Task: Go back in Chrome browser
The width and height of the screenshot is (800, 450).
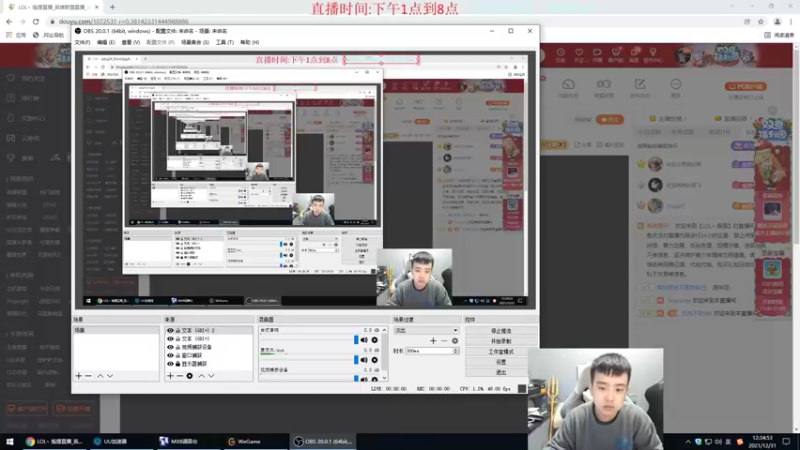Action: pyautogui.click(x=9, y=21)
